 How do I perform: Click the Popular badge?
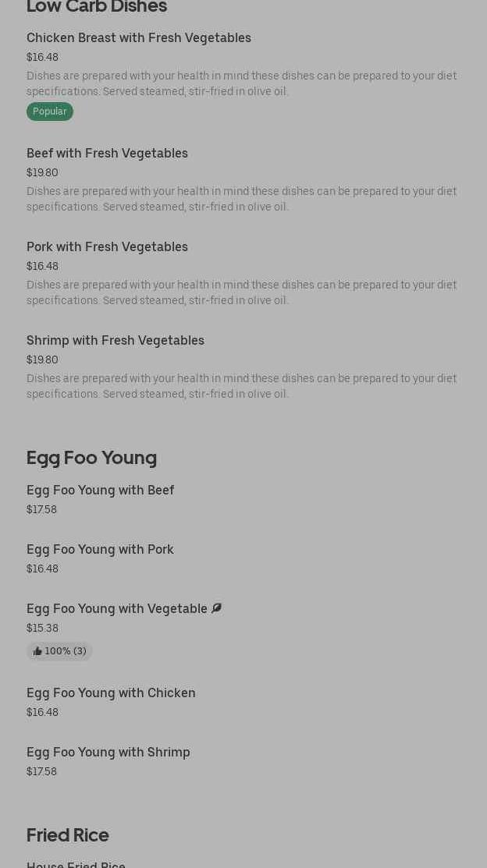50,112
